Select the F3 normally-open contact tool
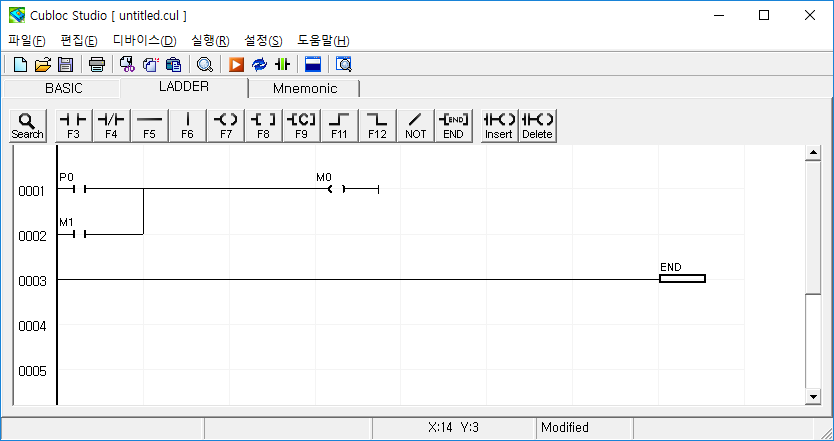The height and width of the screenshot is (441, 834). coord(73,125)
